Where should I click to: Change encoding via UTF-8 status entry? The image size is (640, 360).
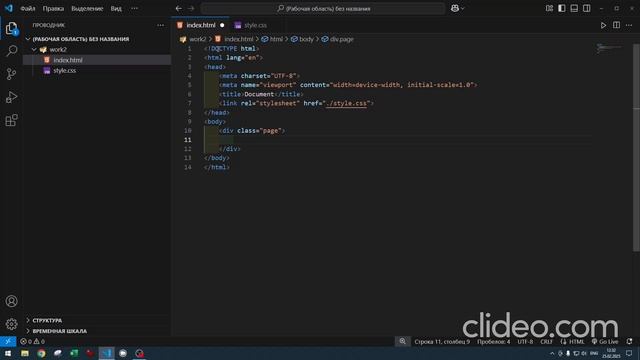(525, 341)
